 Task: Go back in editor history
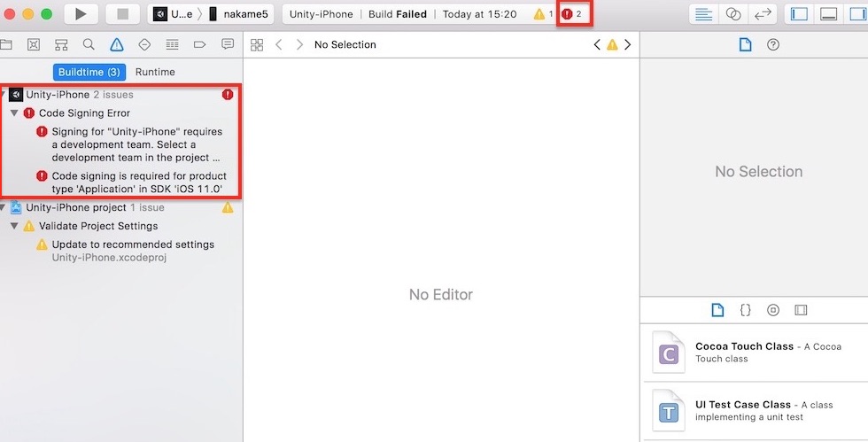click(279, 45)
